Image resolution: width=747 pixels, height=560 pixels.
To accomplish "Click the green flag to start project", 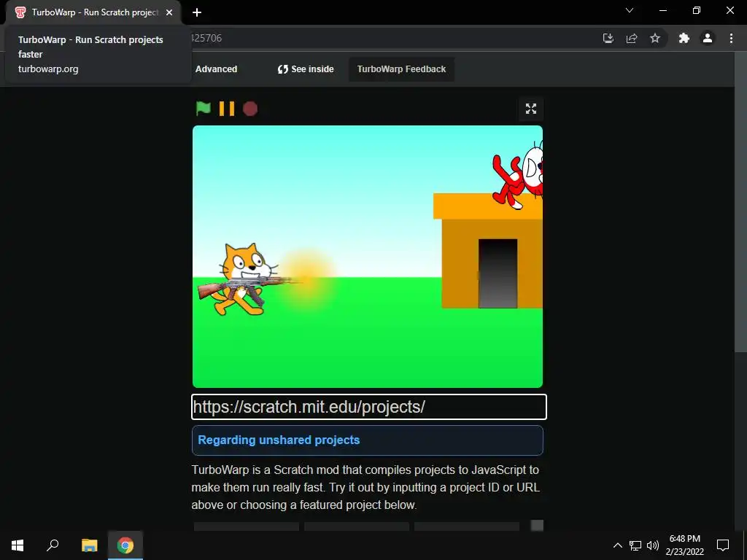I will click(204, 109).
